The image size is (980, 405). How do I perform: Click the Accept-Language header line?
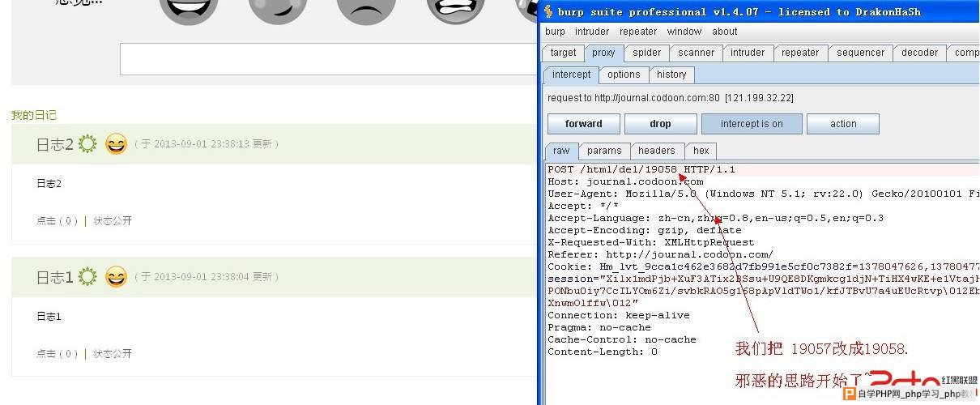[x=715, y=218]
